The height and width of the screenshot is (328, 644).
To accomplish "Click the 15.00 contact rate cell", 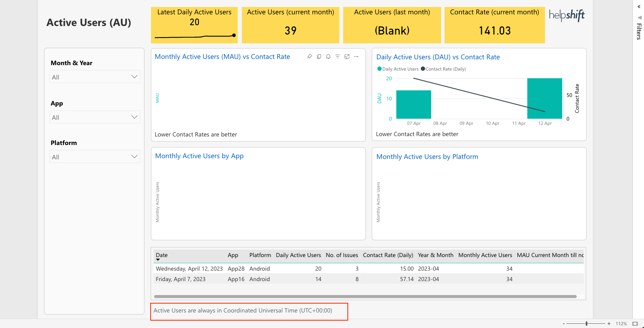I will [x=407, y=269].
